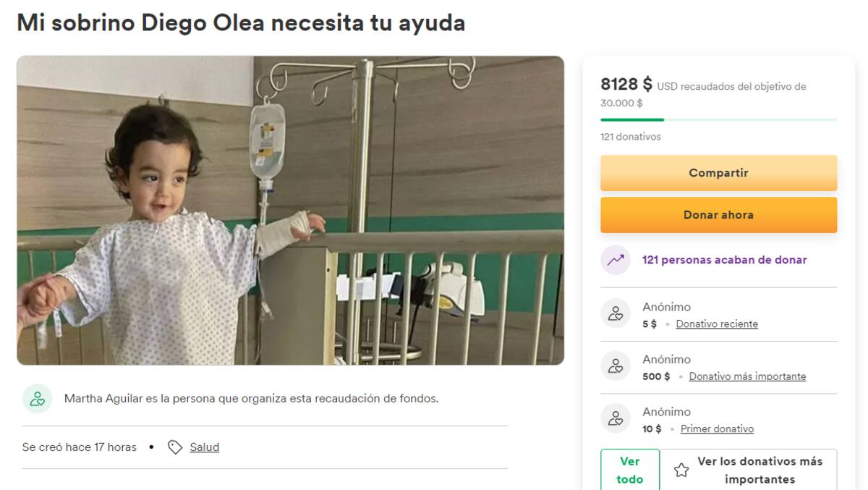This screenshot has height=490, width=868.
Task: Click the 121 personas acaban de donar text
Action: [x=725, y=260]
